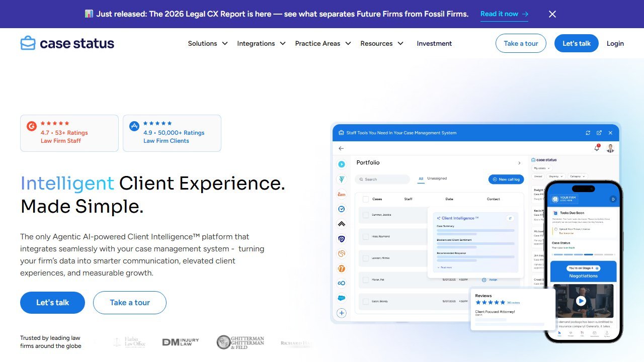Click the New call log button
This screenshot has height=362, width=644.
507,179
